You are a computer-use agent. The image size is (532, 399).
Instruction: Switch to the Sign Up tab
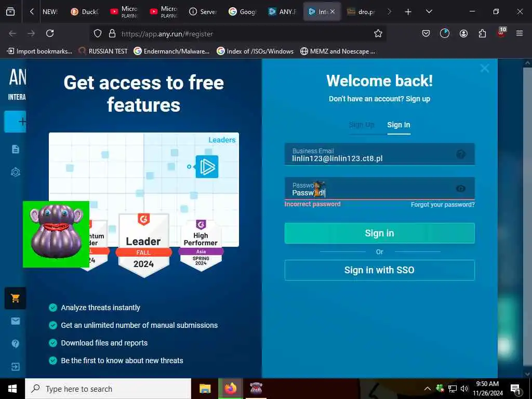click(x=362, y=125)
